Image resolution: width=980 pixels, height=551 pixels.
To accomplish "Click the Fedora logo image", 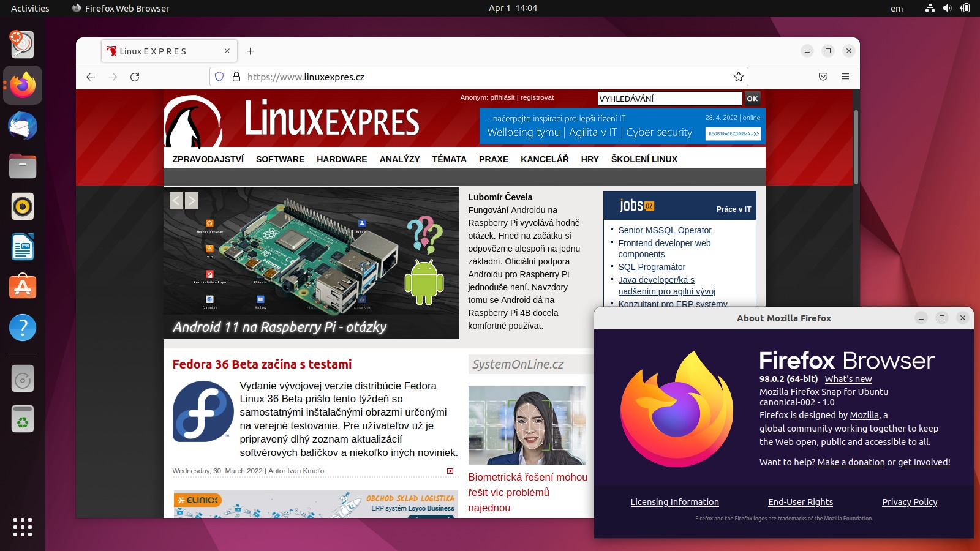I will coord(203,411).
